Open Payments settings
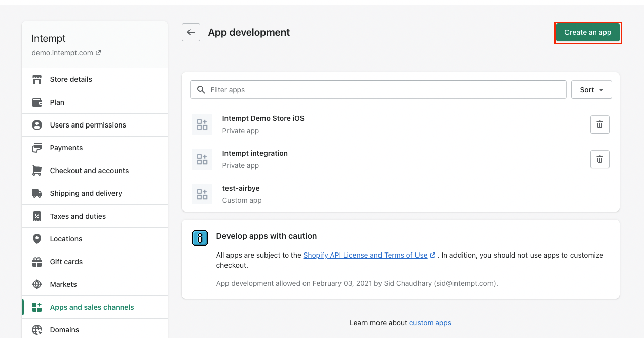Screen dimensions: 644x338 (x=95, y=148)
